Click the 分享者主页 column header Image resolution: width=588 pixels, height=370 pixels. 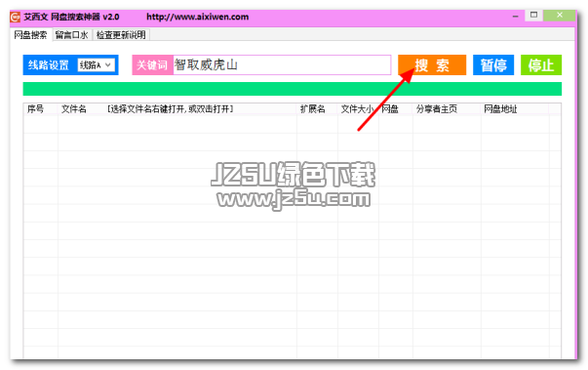447,108
